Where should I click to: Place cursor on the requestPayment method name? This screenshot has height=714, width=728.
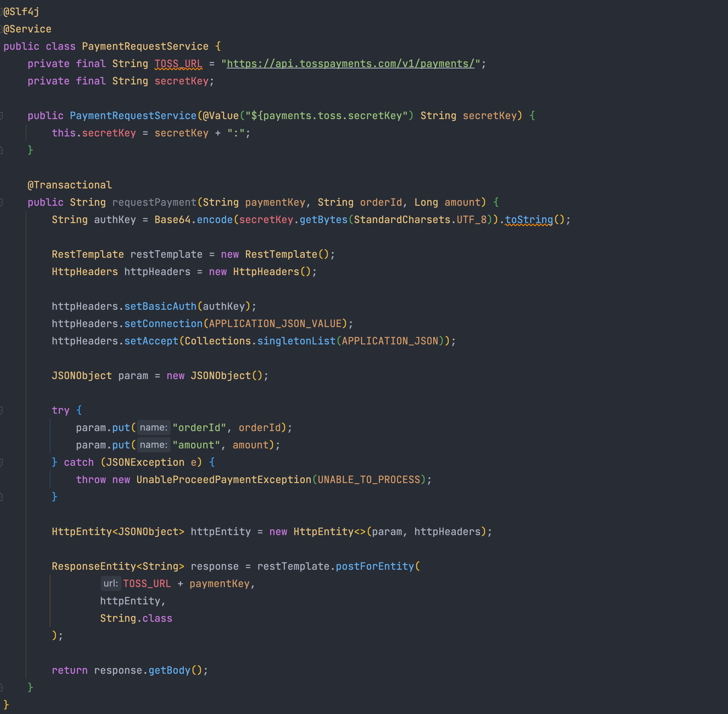tap(154, 202)
